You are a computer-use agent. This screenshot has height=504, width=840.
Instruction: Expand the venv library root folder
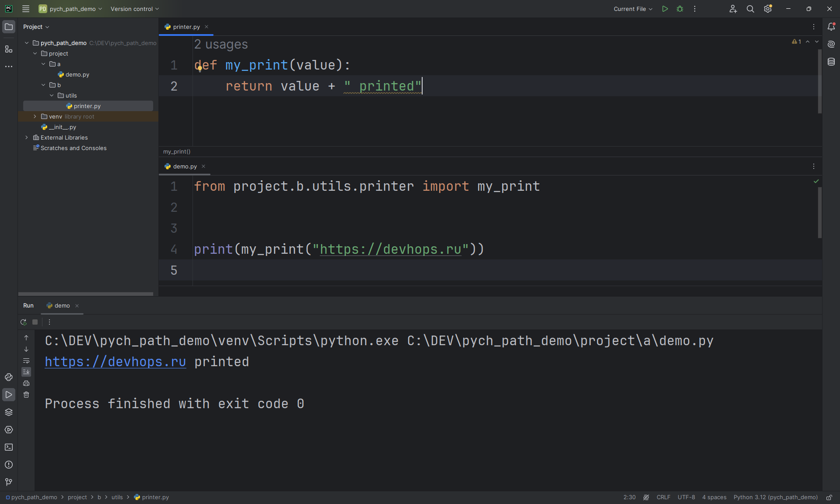[x=35, y=116]
